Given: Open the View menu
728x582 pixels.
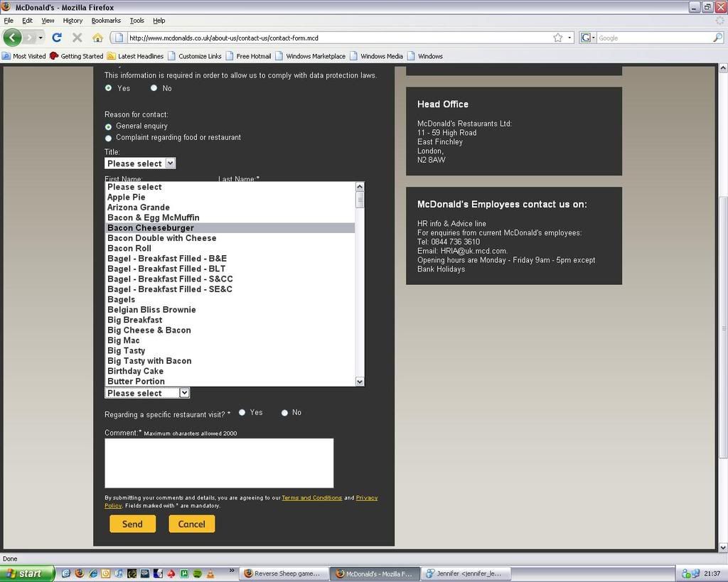Looking at the screenshot, I should click(48, 21).
